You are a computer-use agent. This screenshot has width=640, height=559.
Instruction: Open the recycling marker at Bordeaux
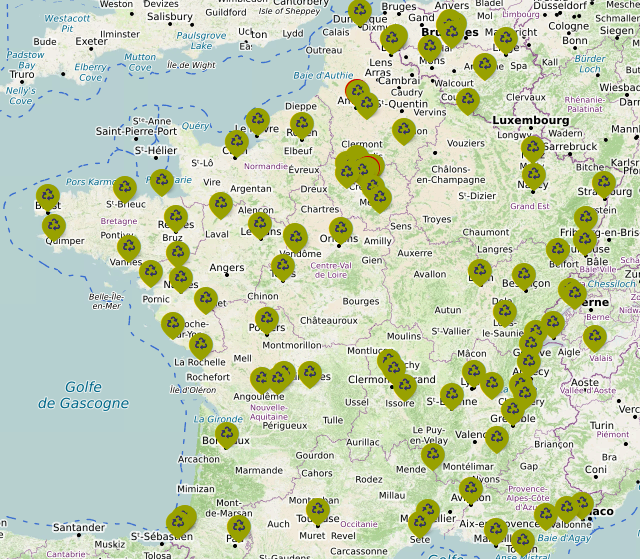(228, 433)
